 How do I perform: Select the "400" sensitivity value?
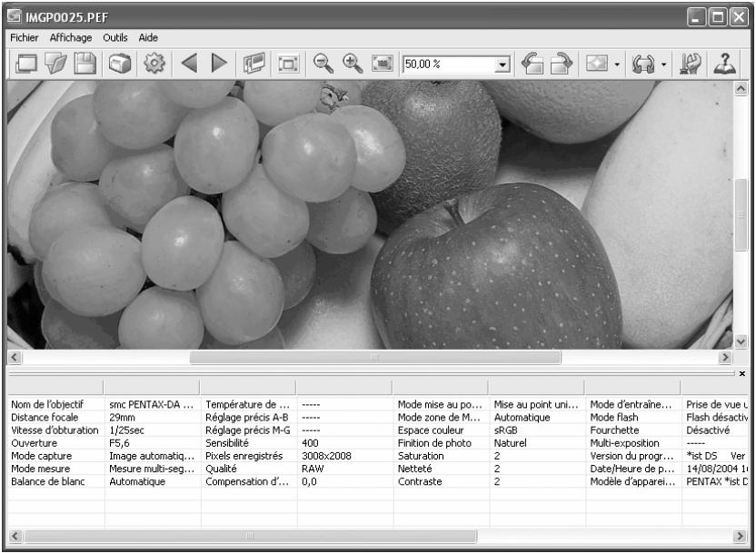(310, 443)
